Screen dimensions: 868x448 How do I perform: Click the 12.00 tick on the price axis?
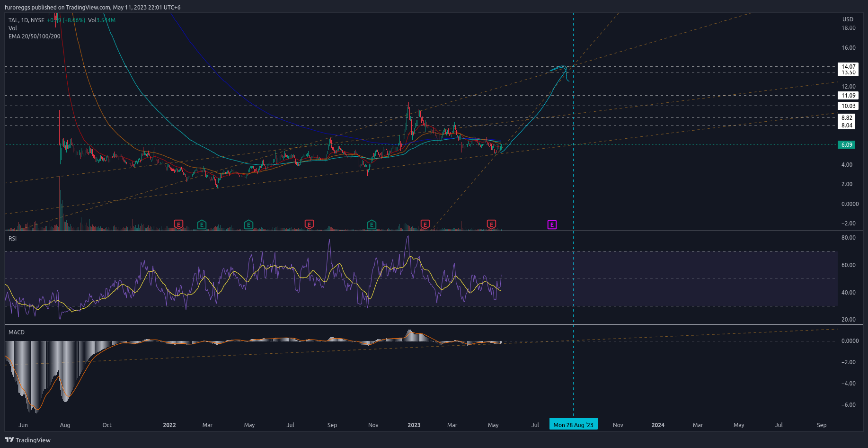point(848,87)
